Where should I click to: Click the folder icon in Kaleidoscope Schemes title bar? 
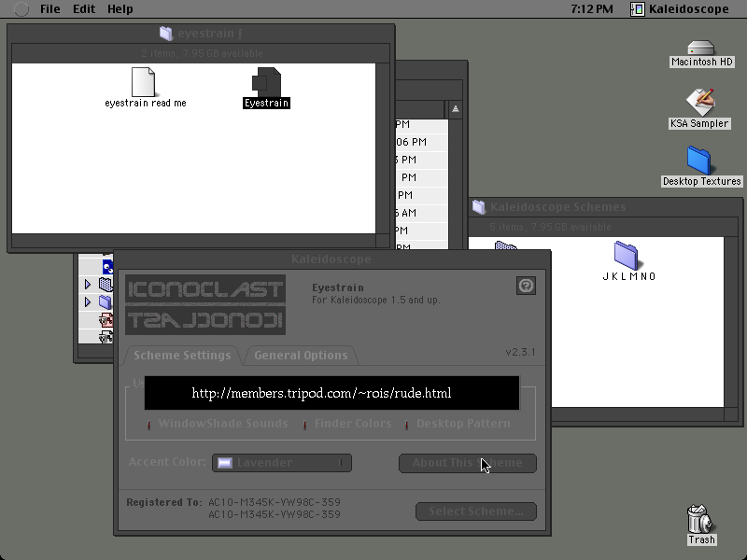click(x=478, y=206)
